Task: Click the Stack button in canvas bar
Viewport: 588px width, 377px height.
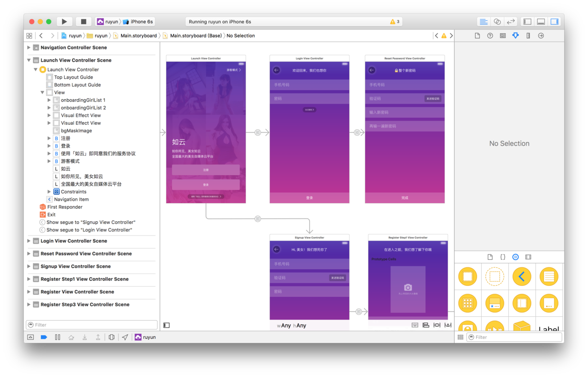Action: click(415, 325)
